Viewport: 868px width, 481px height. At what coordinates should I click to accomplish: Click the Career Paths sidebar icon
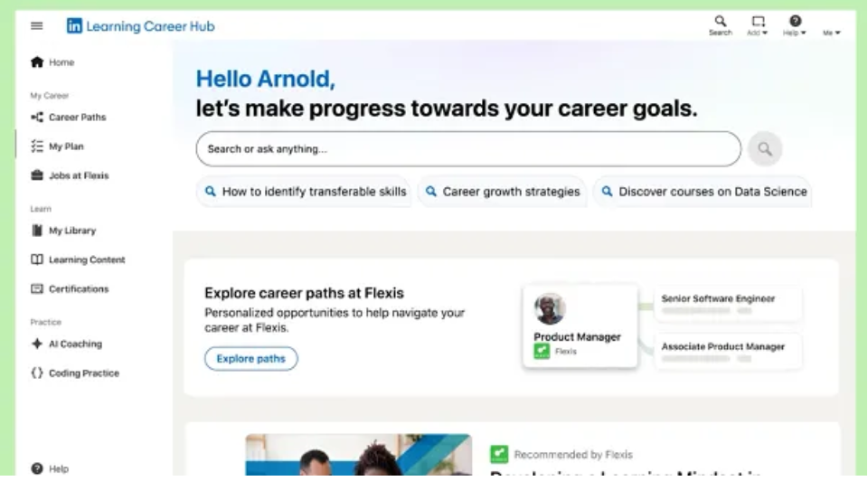(37, 117)
